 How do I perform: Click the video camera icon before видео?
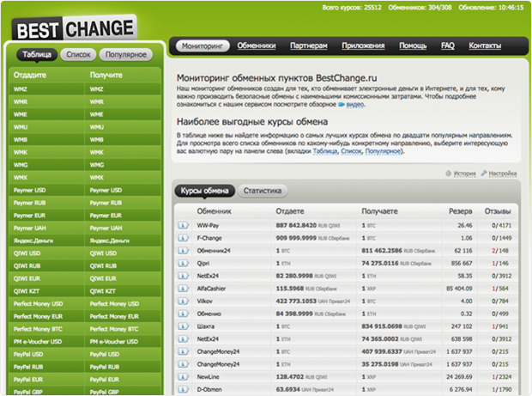tap(341, 105)
